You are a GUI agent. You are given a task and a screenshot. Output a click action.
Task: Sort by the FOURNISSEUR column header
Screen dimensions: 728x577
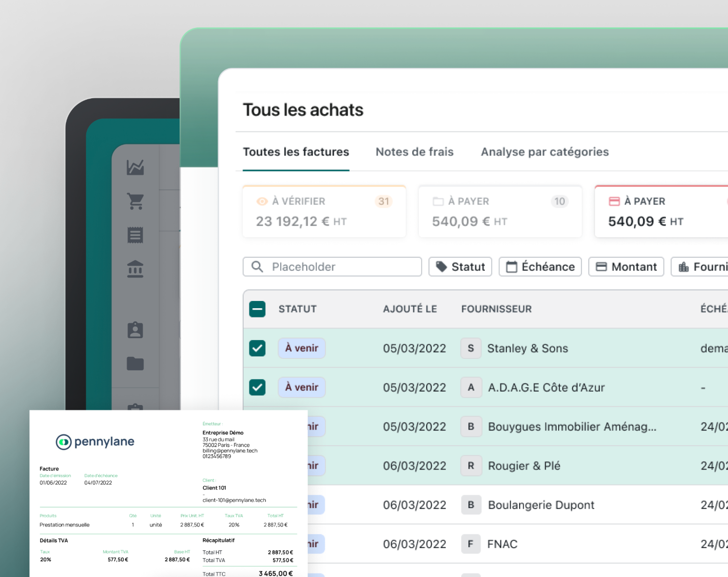(496, 309)
